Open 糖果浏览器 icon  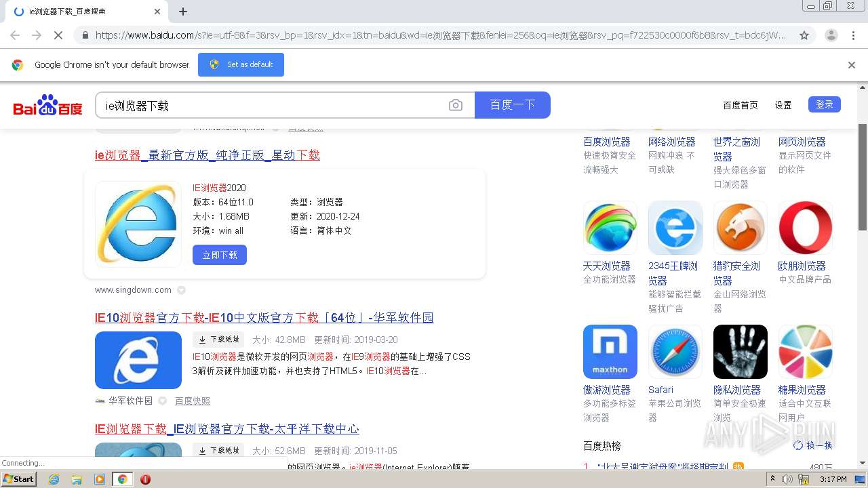pyautogui.click(x=806, y=352)
